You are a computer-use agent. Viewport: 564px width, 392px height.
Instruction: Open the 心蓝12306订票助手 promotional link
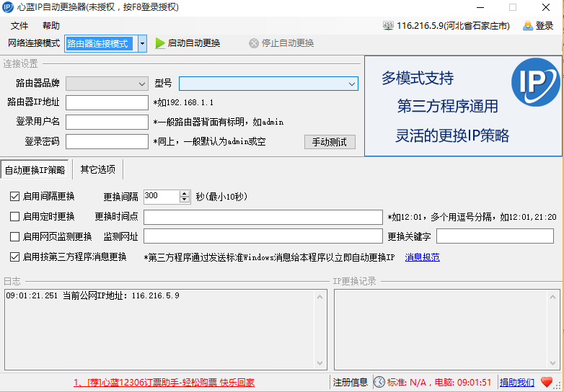164,383
